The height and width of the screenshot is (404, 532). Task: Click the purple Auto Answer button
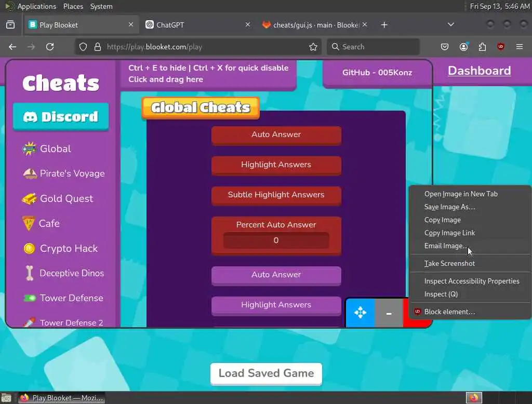(276, 275)
